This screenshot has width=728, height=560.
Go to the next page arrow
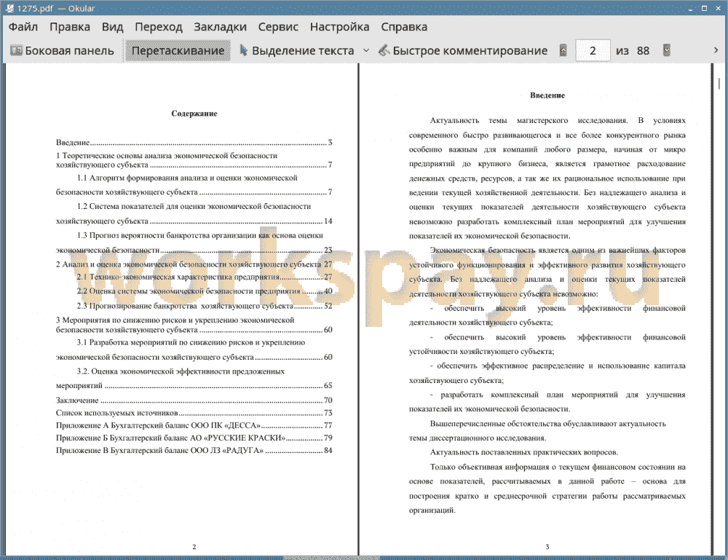667,50
